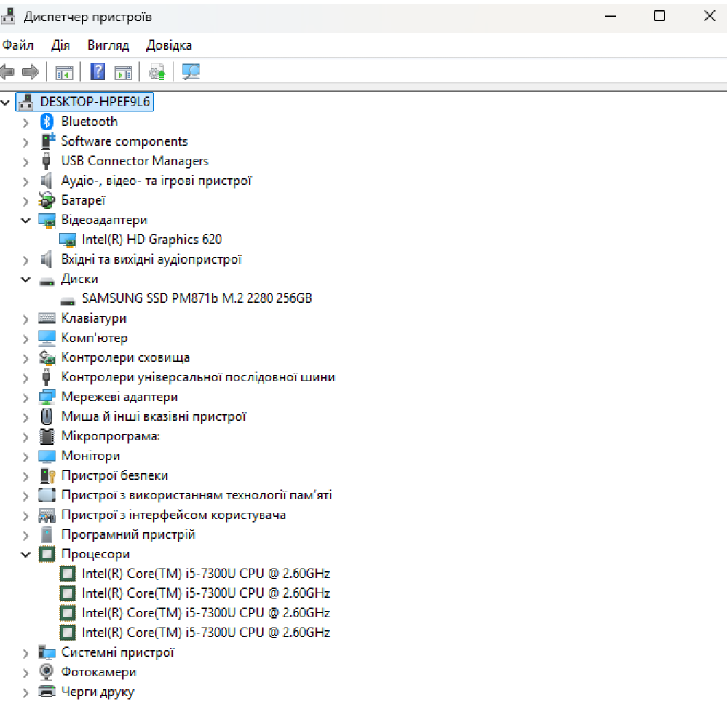Open the Дія menu
Screen dimensions: 728x728
[60, 45]
